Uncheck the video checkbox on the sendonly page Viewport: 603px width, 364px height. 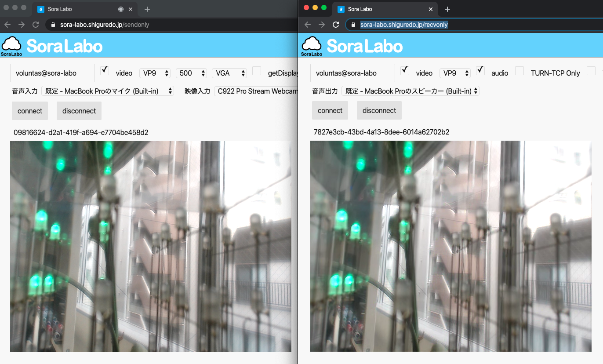click(104, 70)
